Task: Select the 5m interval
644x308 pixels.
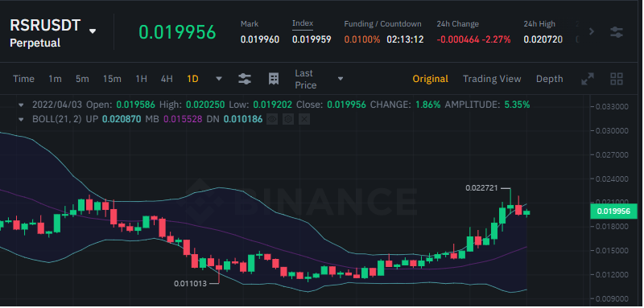Action: 82,79
